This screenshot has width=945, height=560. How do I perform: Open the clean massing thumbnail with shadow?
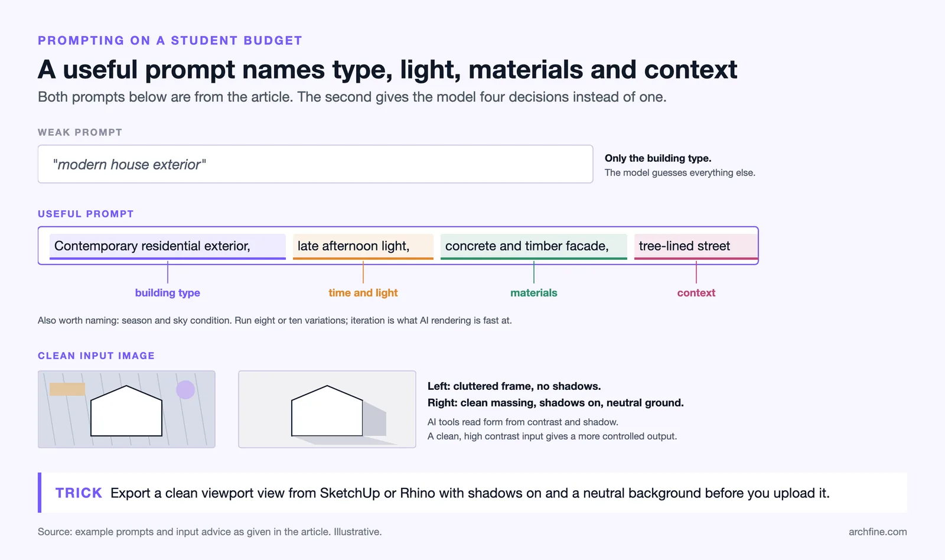click(327, 409)
